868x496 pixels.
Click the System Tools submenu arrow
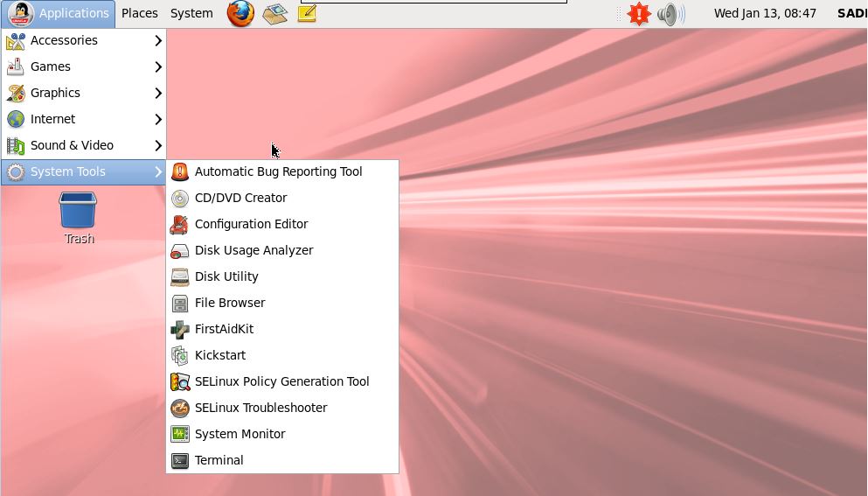coord(158,171)
